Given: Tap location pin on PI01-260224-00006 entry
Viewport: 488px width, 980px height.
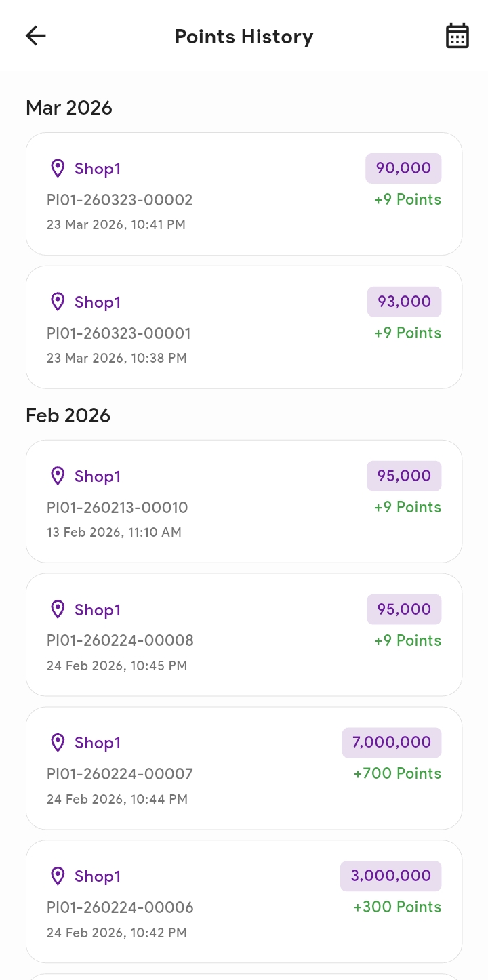Looking at the screenshot, I should coord(58,876).
